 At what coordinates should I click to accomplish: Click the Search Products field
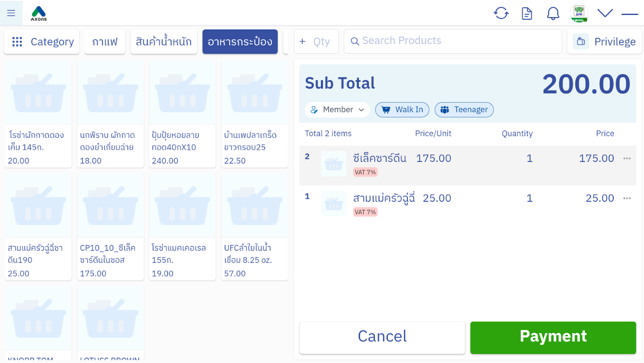[x=453, y=41]
